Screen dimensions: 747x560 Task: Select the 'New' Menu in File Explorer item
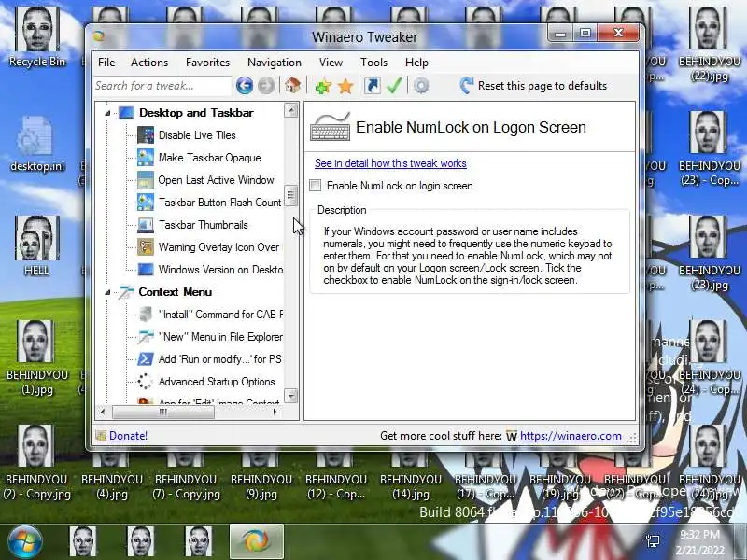click(220, 337)
